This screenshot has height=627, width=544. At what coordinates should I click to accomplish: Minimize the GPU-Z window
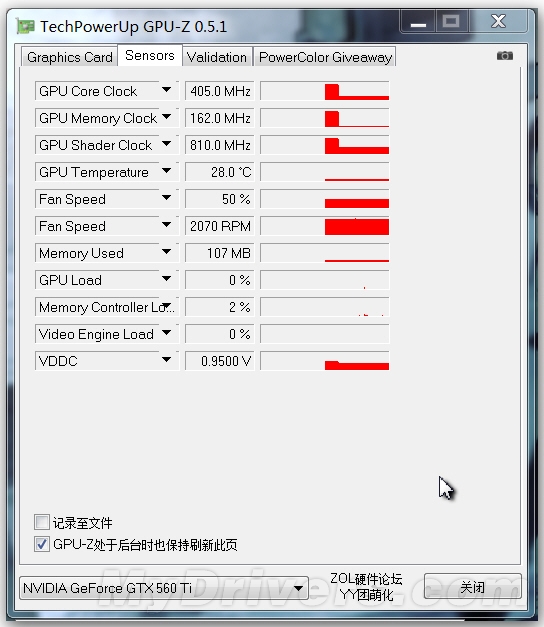tap(418, 23)
